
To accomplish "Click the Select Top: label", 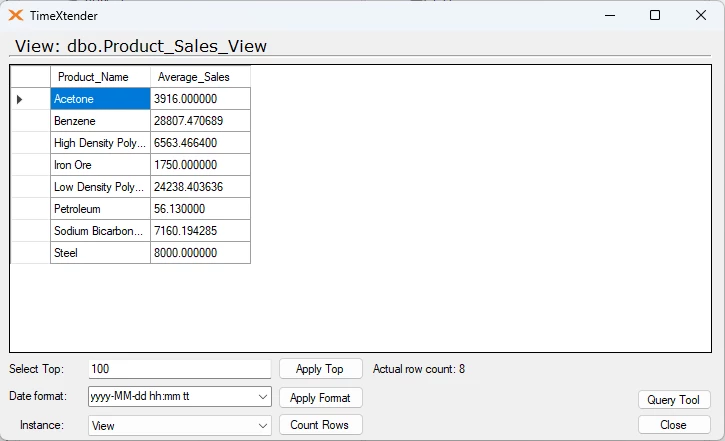I will pos(37,369).
